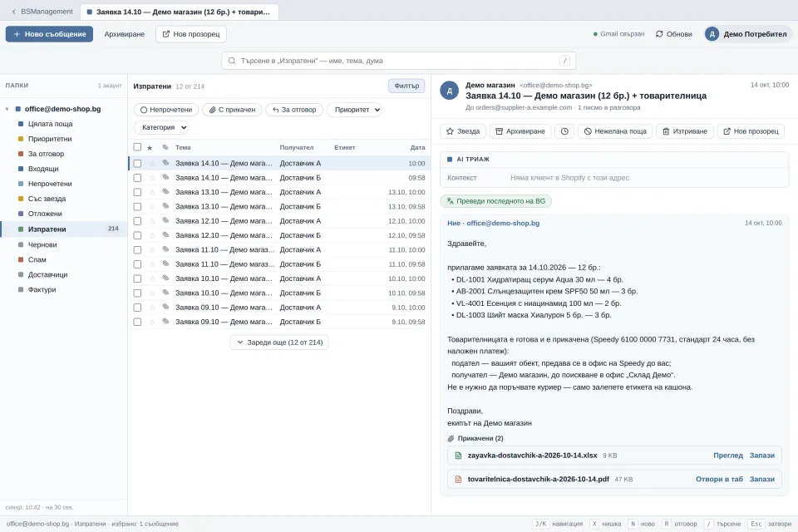Click the star column header icon
This screenshot has width=798, height=532.
click(150, 148)
